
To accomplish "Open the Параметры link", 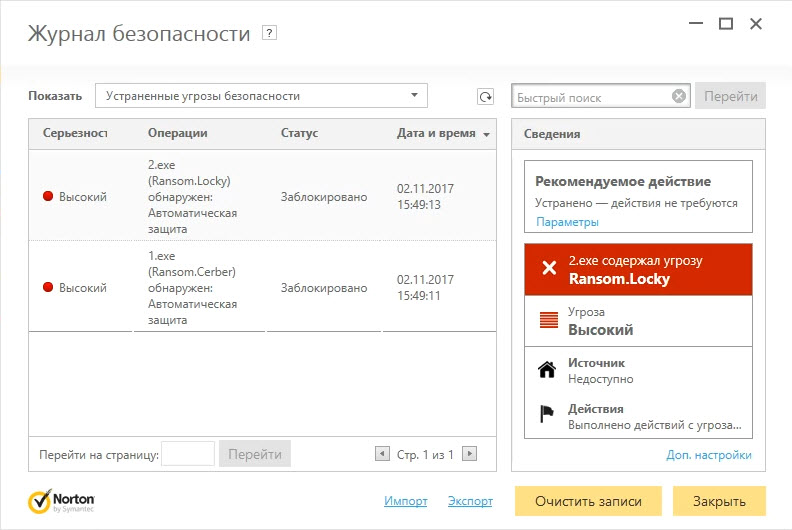I will click(x=567, y=222).
